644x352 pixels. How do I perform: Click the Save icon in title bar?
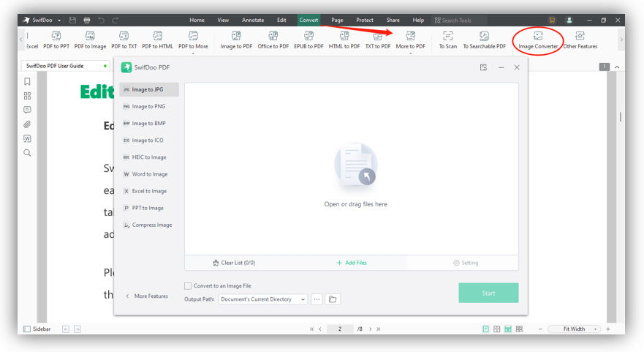[72, 20]
